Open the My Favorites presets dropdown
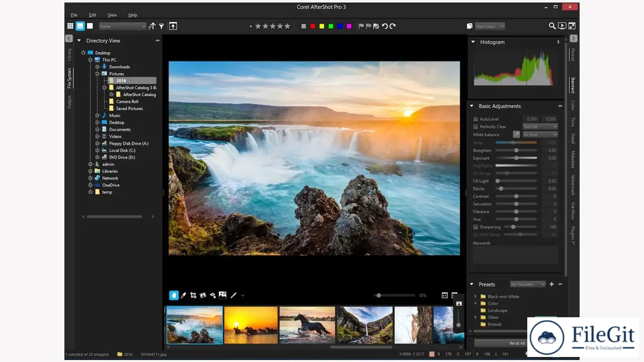Image resolution: width=644 pixels, height=362 pixels. pyautogui.click(x=528, y=284)
